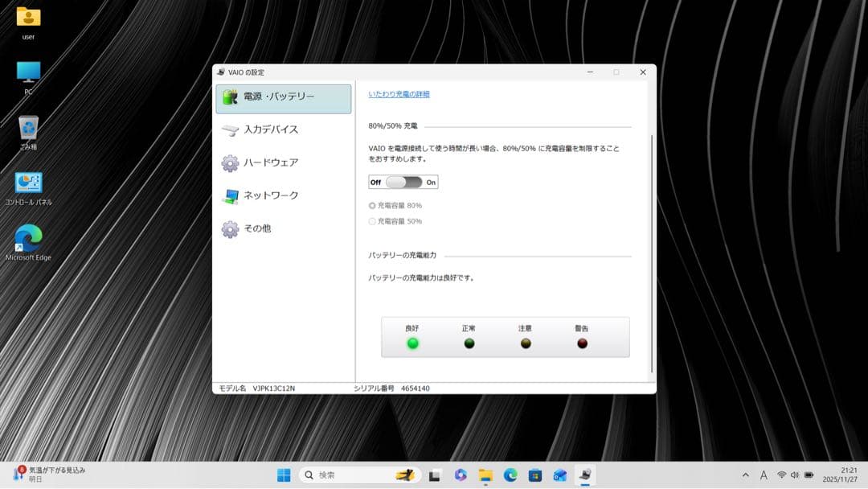Open ハードウェア settings via its gear icon
The image size is (868, 489).
pos(231,162)
